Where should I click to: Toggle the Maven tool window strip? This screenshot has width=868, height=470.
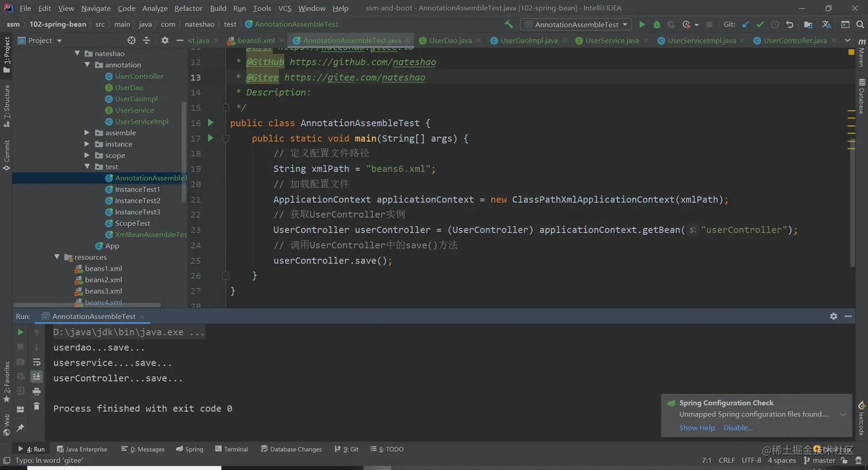pyautogui.click(x=862, y=53)
